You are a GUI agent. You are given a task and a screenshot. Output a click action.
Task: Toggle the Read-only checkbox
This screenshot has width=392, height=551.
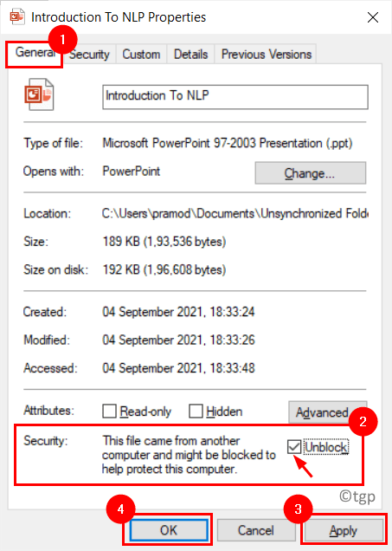coord(109,411)
